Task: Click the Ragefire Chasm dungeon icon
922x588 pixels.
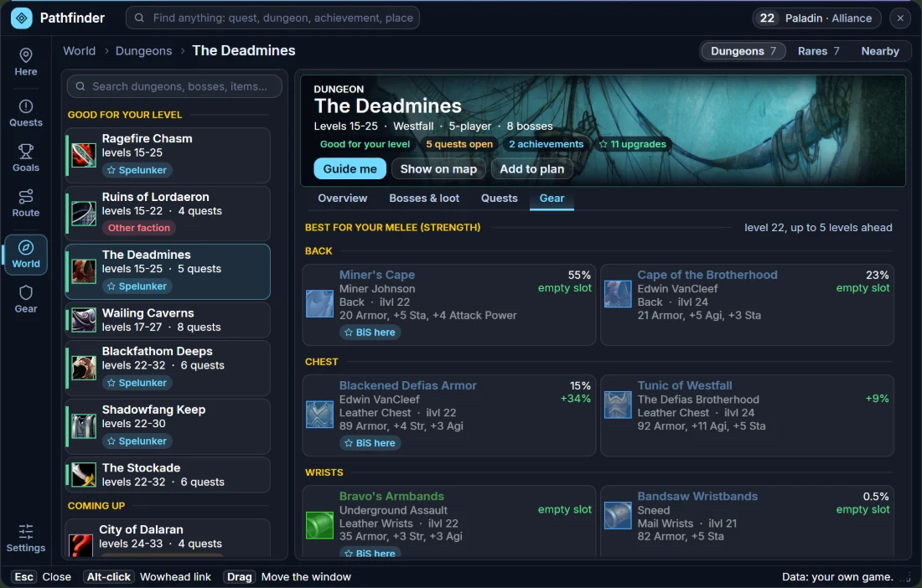Action: point(84,155)
